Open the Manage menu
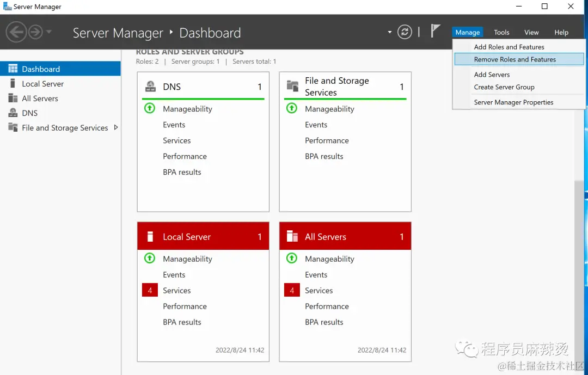 [x=467, y=32]
